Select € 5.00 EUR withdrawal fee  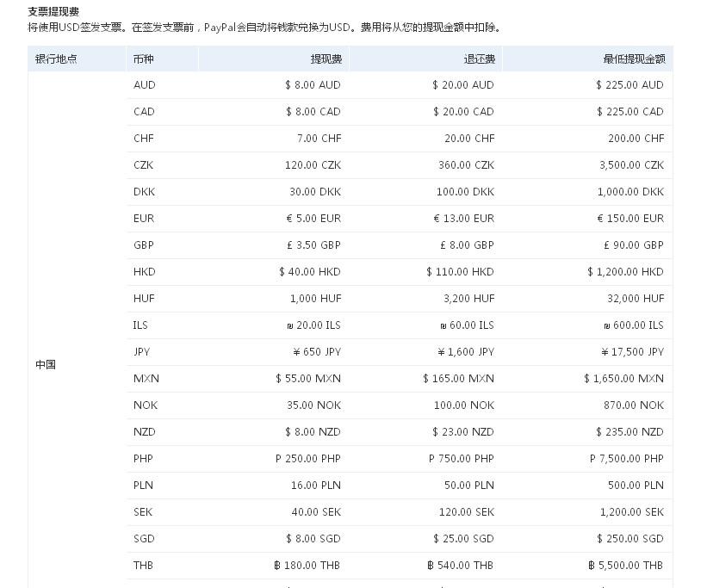(313, 219)
